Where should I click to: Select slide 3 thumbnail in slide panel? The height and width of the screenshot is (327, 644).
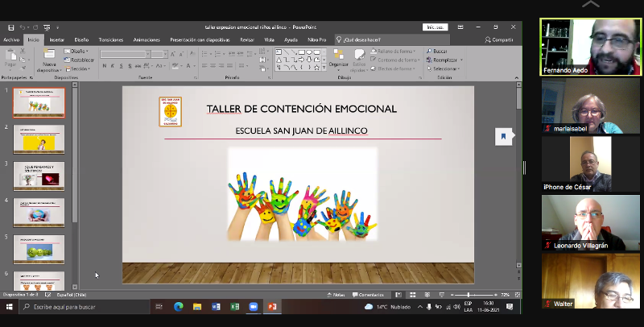[39, 174]
